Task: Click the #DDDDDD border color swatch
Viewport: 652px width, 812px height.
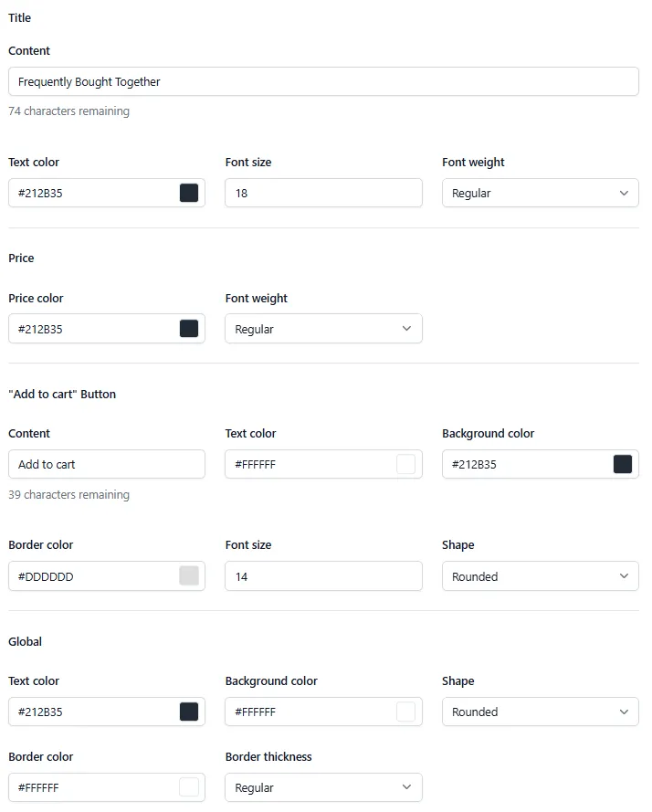Action: tap(188, 575)
